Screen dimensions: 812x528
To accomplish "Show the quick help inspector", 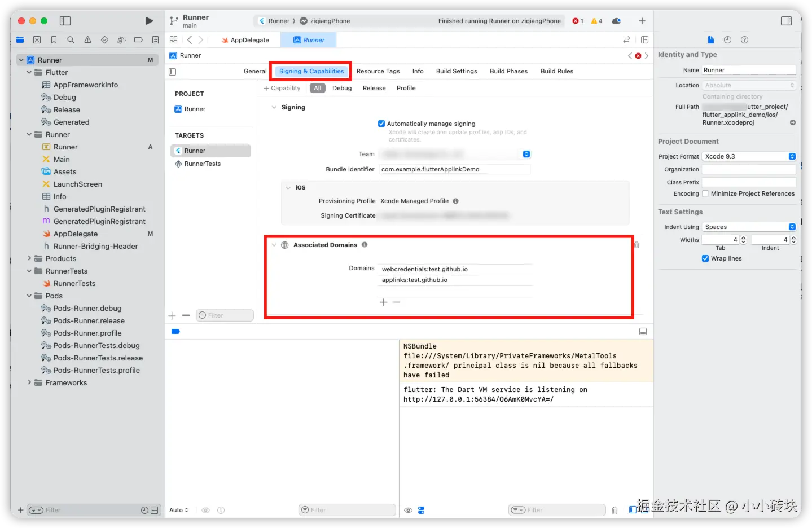I will pos(744,40).
